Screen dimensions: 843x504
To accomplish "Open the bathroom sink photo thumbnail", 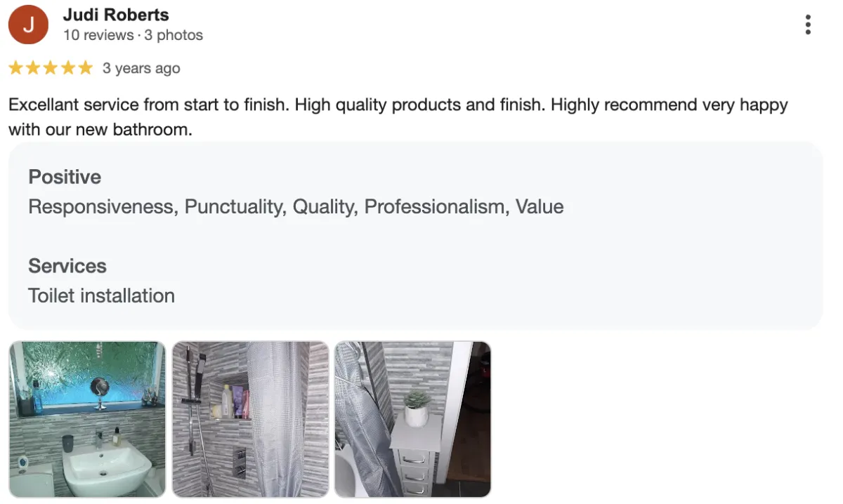I will [87, 419].
